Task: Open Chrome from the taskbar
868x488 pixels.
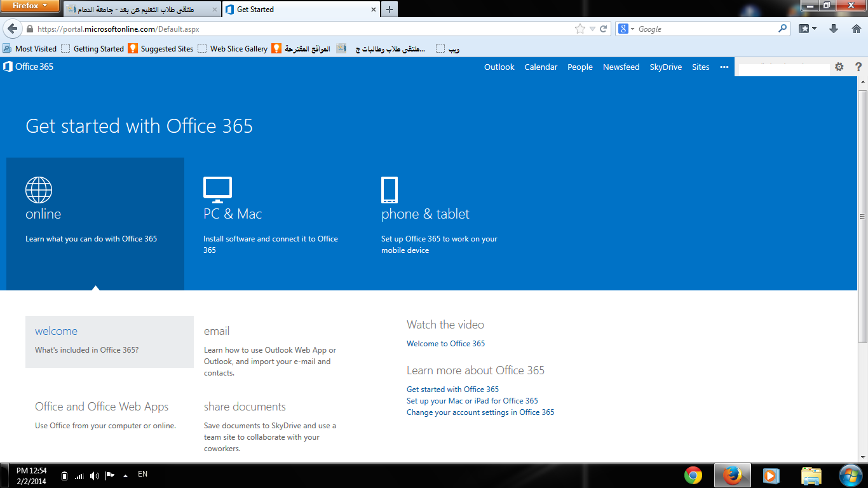Action: coord(693,475)
